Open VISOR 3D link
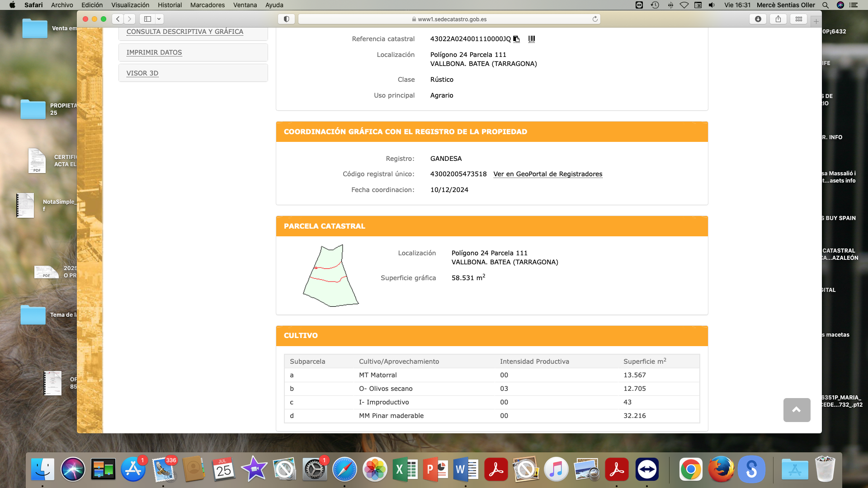The width and height of the screenshot is (868, 488). (x=142, y=73)
